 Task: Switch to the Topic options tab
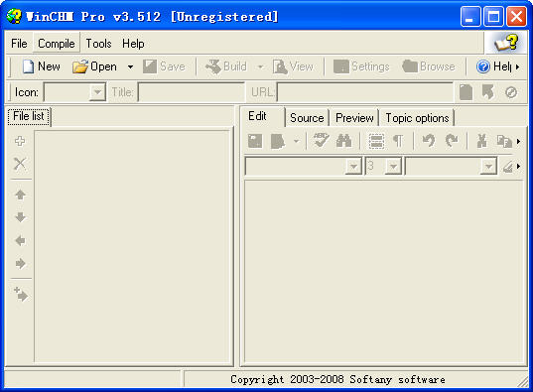(x=417, y=118)
